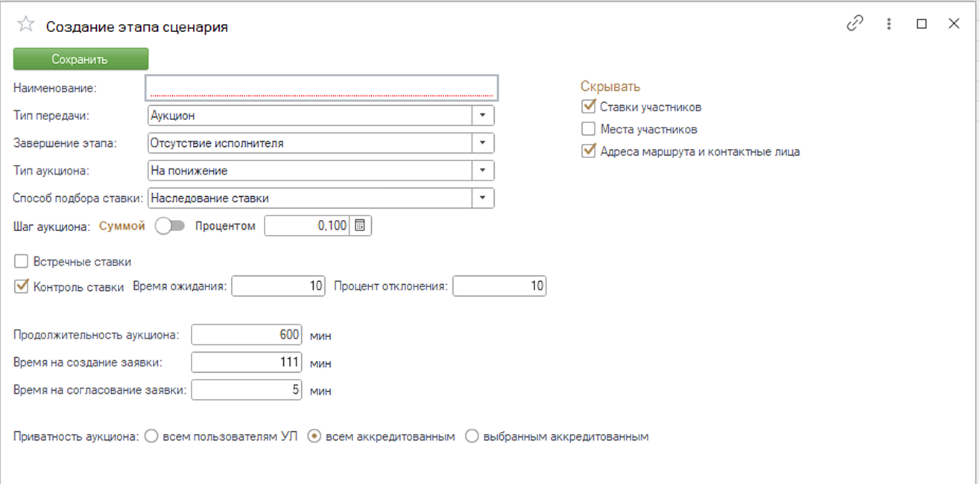Image resolution: width=980 pixels, height=484 pixels.
Task: Click the Время на согласование заявки field
Action: (247, 390)
